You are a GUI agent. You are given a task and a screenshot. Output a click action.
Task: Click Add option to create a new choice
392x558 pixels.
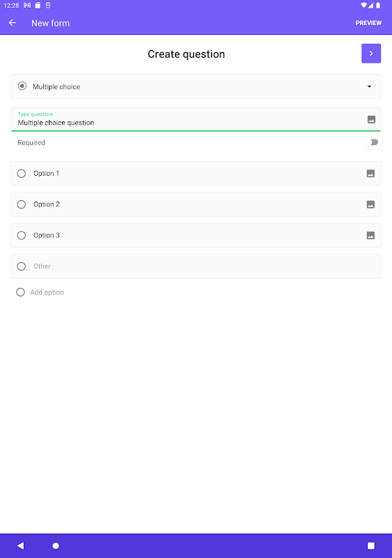(x=47, y=292)
